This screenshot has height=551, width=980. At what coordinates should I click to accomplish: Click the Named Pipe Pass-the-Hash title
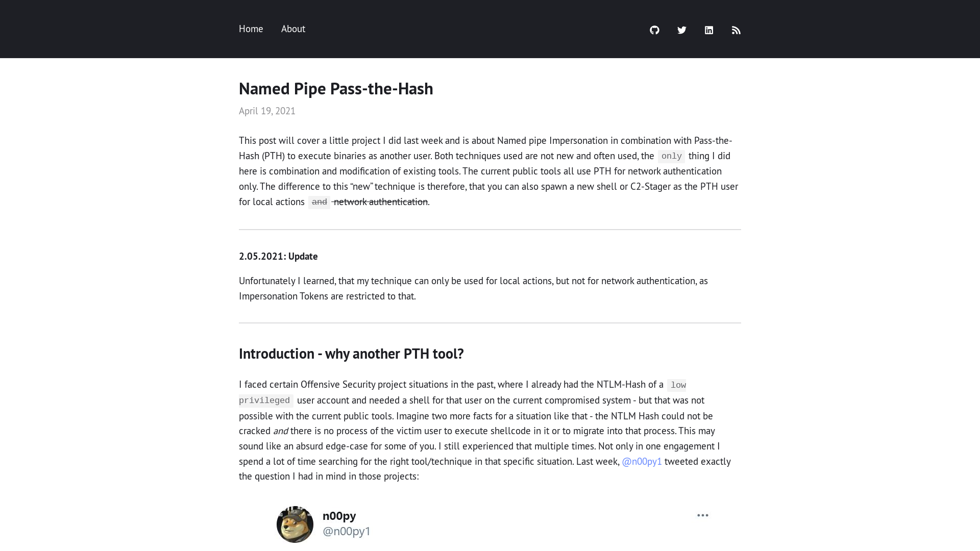[x=336, y=88]
